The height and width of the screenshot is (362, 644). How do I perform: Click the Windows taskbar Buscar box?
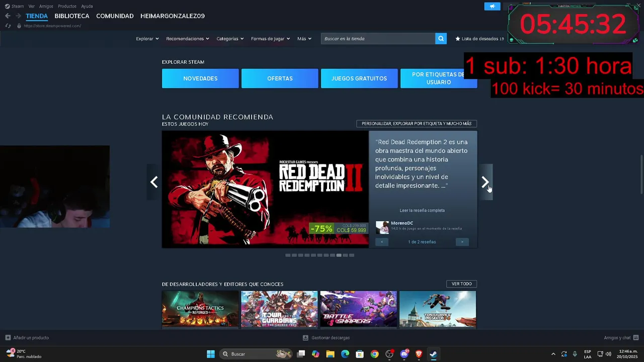[257, 354]
